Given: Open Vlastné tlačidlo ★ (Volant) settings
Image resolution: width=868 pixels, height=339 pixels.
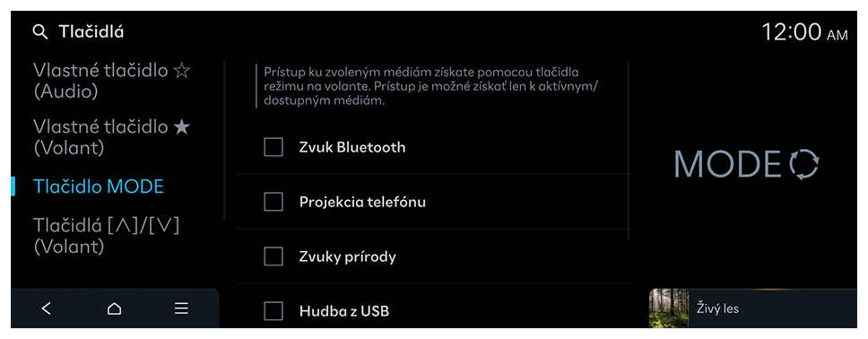Looking at the screenshot, I should pos(112,137).
